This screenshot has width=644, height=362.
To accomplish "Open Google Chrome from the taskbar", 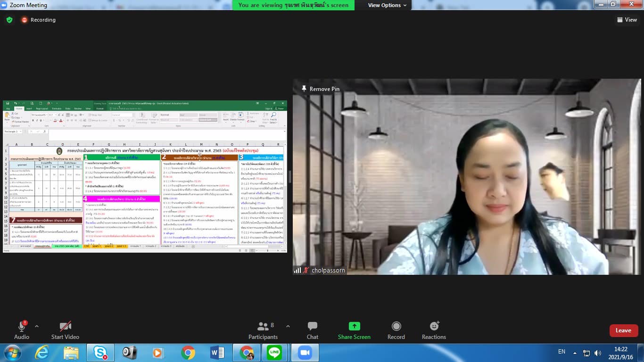I will 188,352.
